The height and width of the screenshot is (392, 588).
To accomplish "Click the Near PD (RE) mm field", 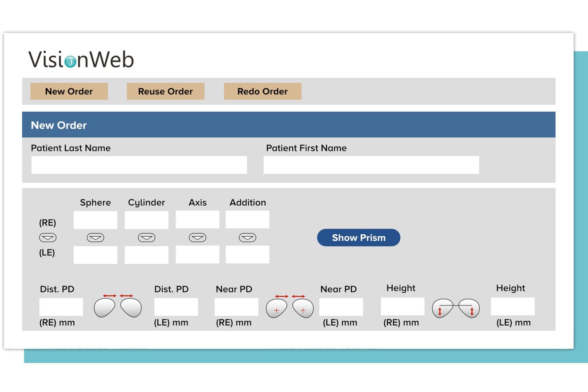I will coord(236,307).
